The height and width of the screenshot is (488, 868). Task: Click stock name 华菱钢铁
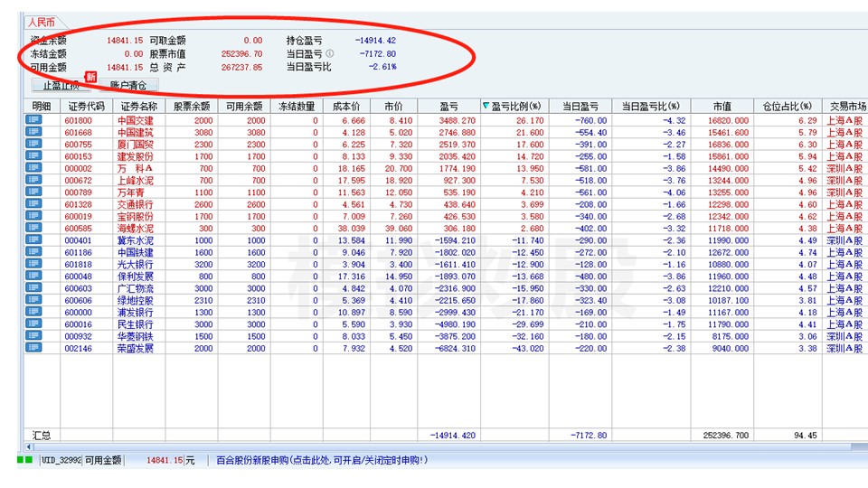pos(135,336)
